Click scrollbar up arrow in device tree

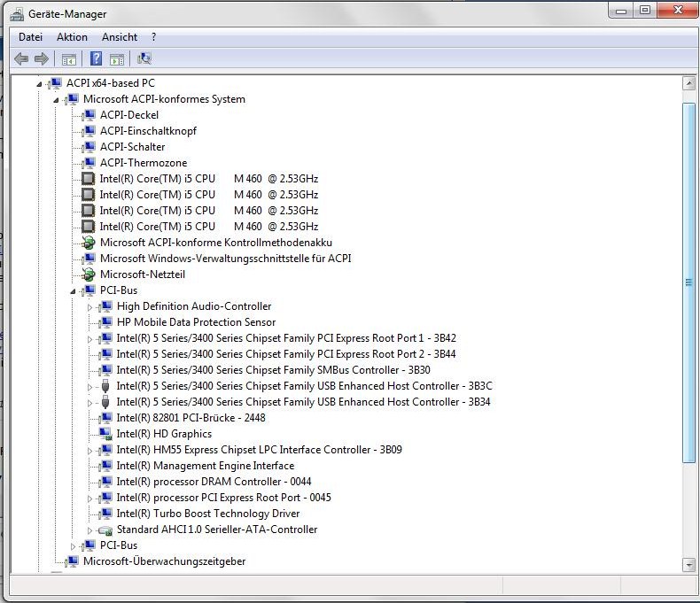(688, 83)
